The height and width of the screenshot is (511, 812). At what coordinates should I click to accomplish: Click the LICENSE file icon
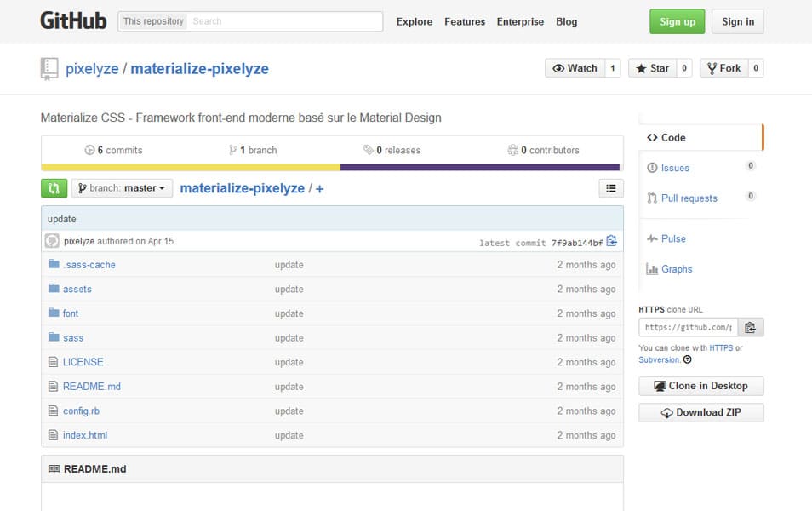click(x=53, y=362)
